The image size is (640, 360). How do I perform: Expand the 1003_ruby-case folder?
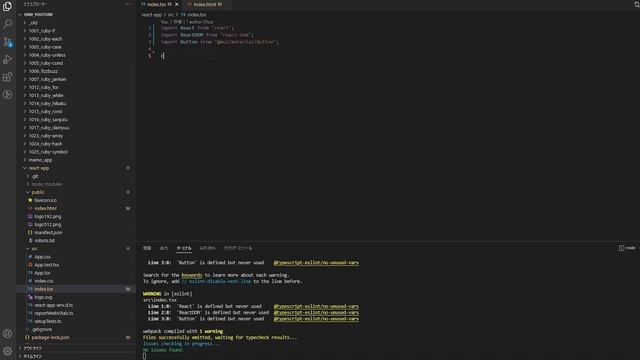(x=45, y=47)
